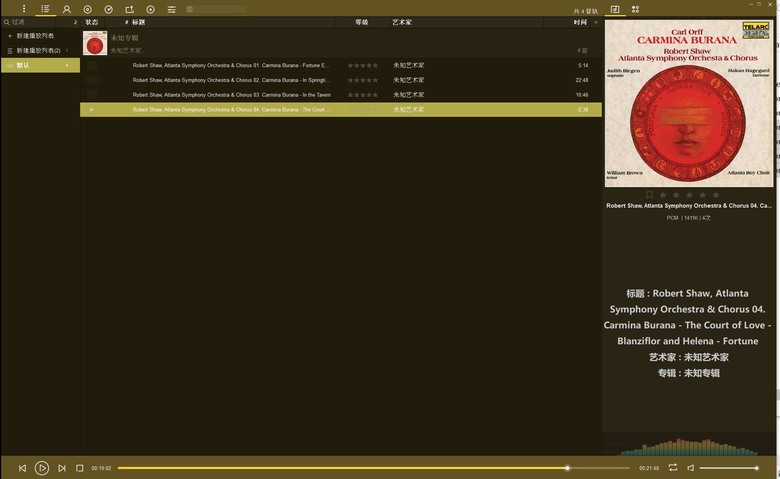Adjust the volume slider

point(729,468)
